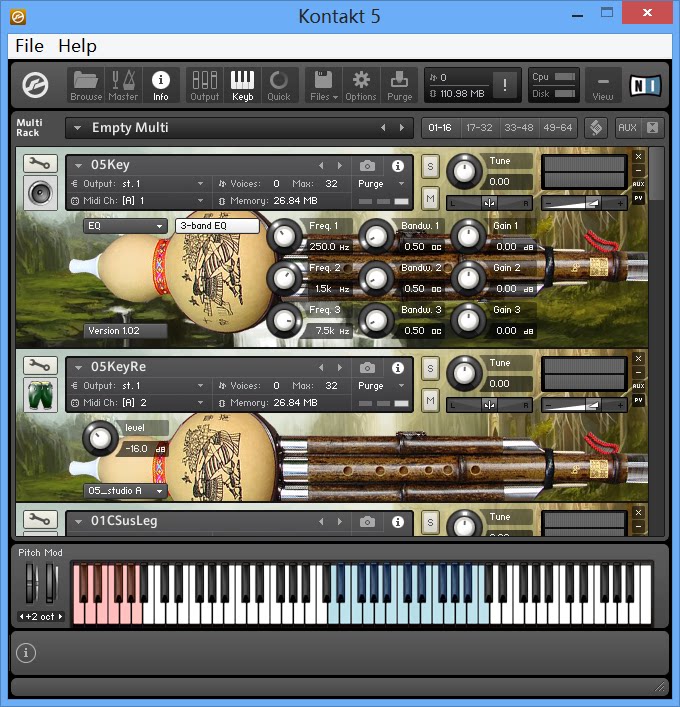Click the 3-band EQ name field
Viewport: 680px width, 707px height.
tap(218, 226)
